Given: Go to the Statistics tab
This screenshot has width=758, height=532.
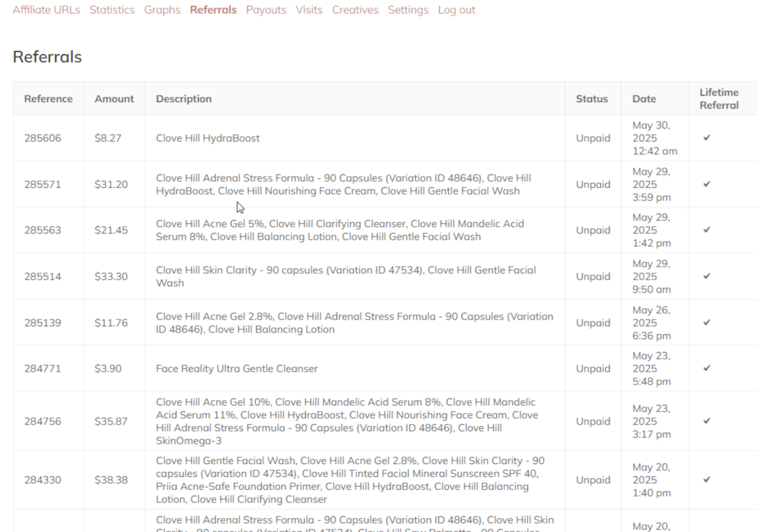Looking at the screenshot, I should point(112,10).
